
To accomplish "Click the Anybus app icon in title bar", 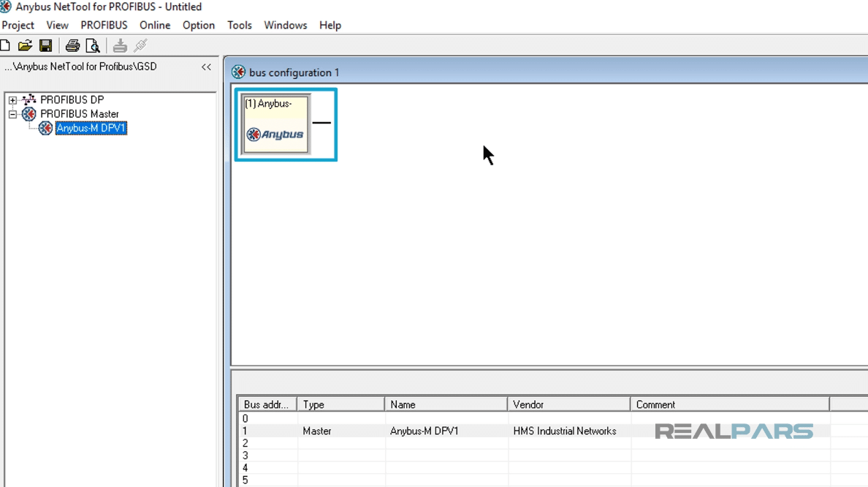I will (x=6, y=7).
